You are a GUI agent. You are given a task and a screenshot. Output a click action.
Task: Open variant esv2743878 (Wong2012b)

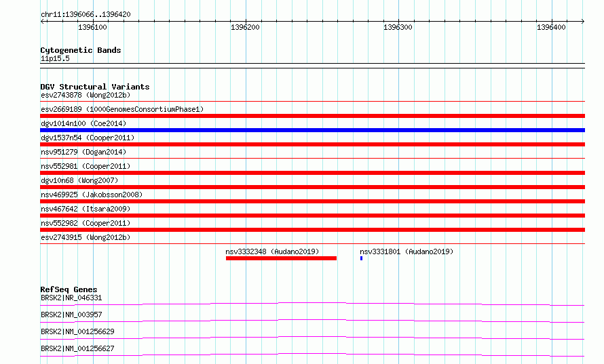pos(86,95)
